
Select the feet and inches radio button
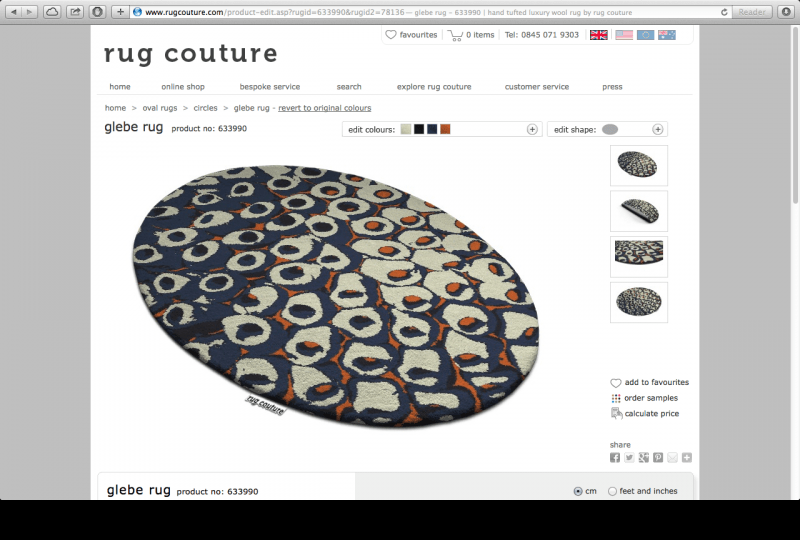point(612,491)
